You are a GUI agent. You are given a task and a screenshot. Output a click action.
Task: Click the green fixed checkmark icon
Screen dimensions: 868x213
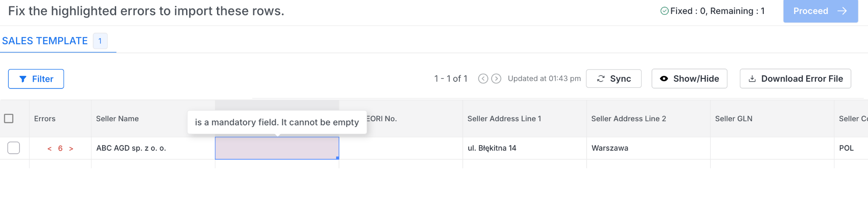click(x=664, y=11)
